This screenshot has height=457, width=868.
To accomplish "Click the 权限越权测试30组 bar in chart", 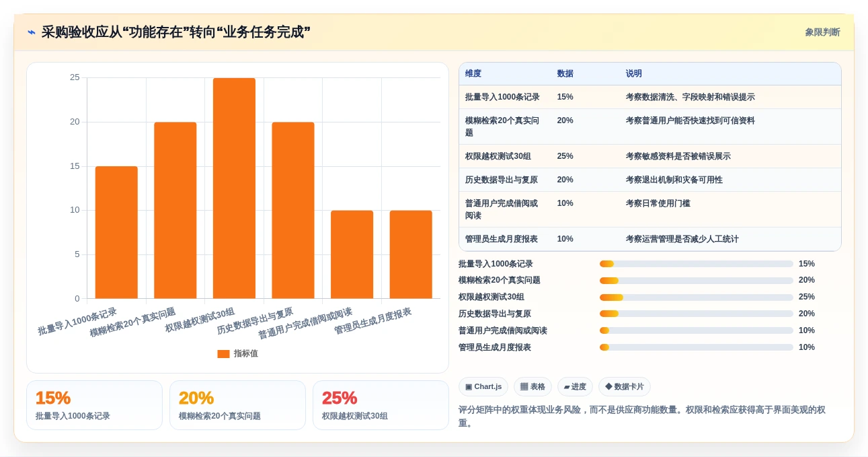I will click(x=234, y=188).
